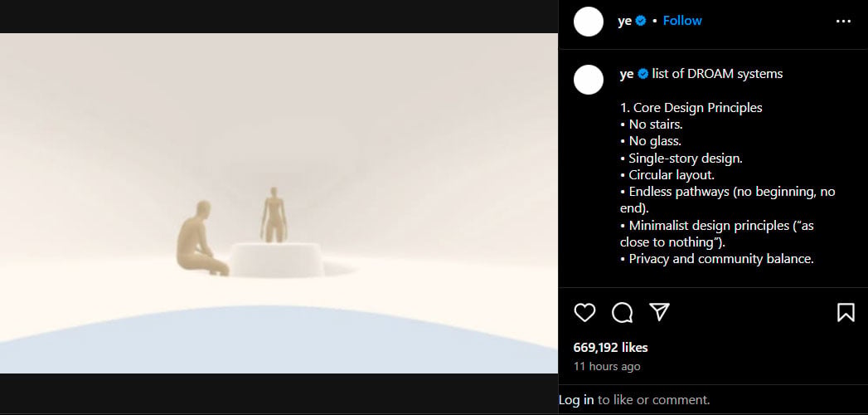This screenshot has width=868, height=415.
Task: Click the verified badge beside header username
Action: click(641, 21)
